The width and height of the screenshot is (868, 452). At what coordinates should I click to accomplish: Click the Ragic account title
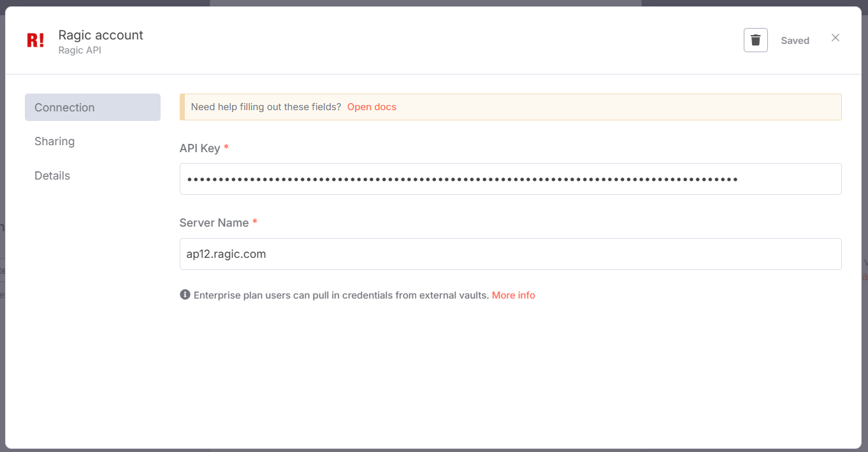point(101,35)
